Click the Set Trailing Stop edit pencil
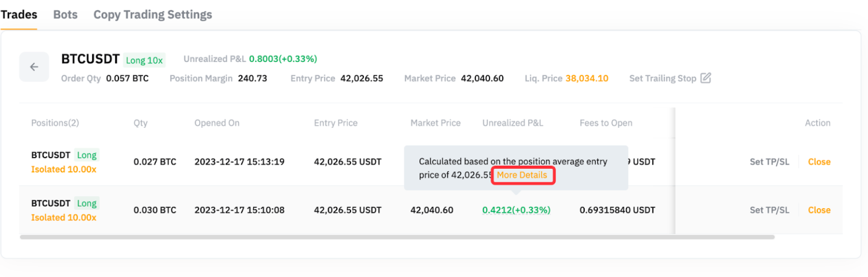 point(705,78)
